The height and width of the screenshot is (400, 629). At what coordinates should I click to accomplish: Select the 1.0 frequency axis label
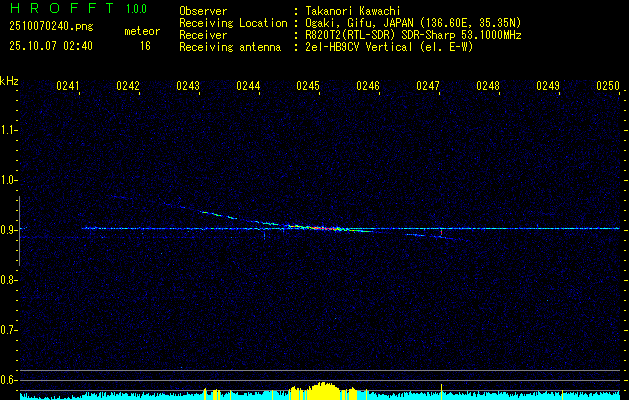pyautogui.click(x=9, y=180)
